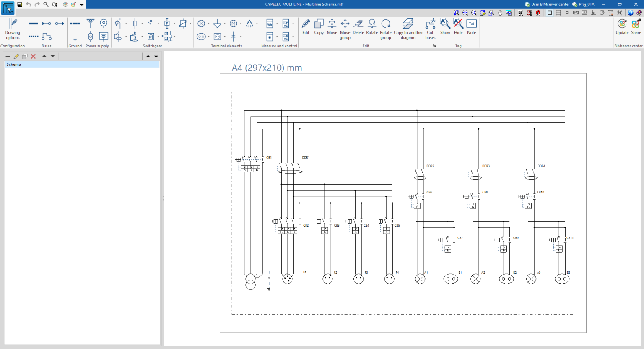The height and width of the screenshot is (349, 644).
Task: Toggle the grid display
Action: pyautogui.click(x=558, y=13)
